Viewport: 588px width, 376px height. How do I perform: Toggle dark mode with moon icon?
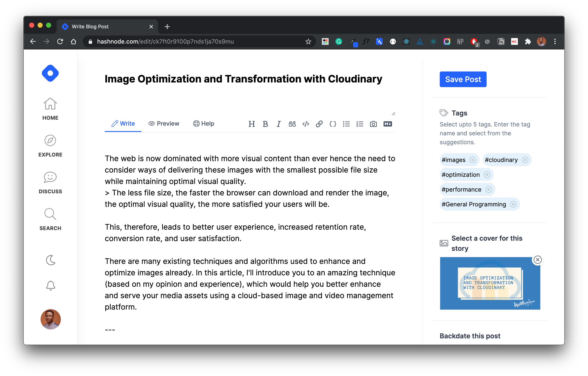click(50, 260)
